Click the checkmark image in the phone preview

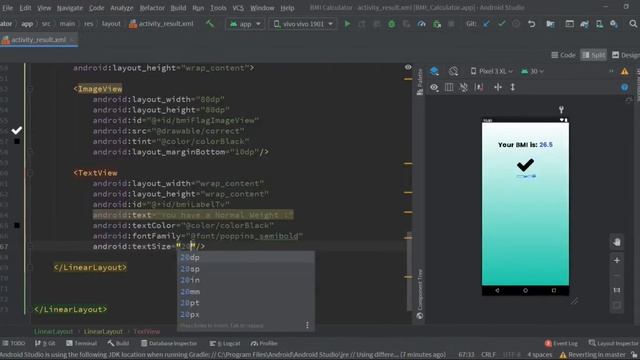coord(525,165)
